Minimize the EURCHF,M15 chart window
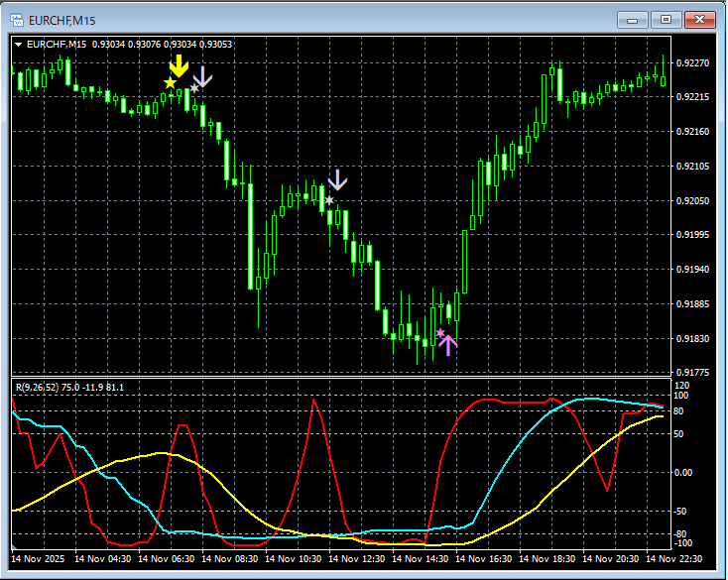Image resolution: width=728 pixels, height=580 pixels. [633, 19]
